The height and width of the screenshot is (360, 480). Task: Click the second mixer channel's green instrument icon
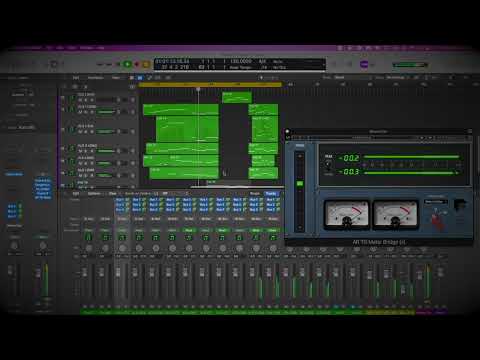[x=105, y=237]
